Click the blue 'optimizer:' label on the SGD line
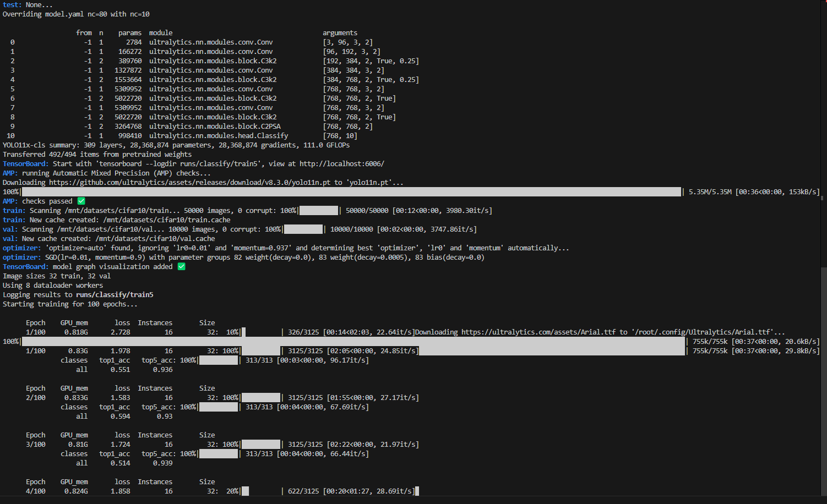Image resolution: width=827 pixels, height=504 pixels. point(21,258)
